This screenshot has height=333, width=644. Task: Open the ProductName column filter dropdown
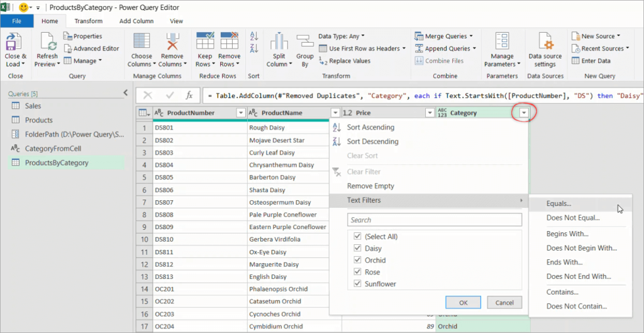(x=336, y=113)
